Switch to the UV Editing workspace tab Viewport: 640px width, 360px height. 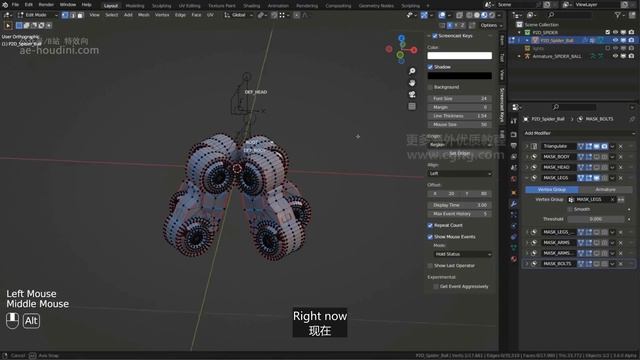[189, 6]
